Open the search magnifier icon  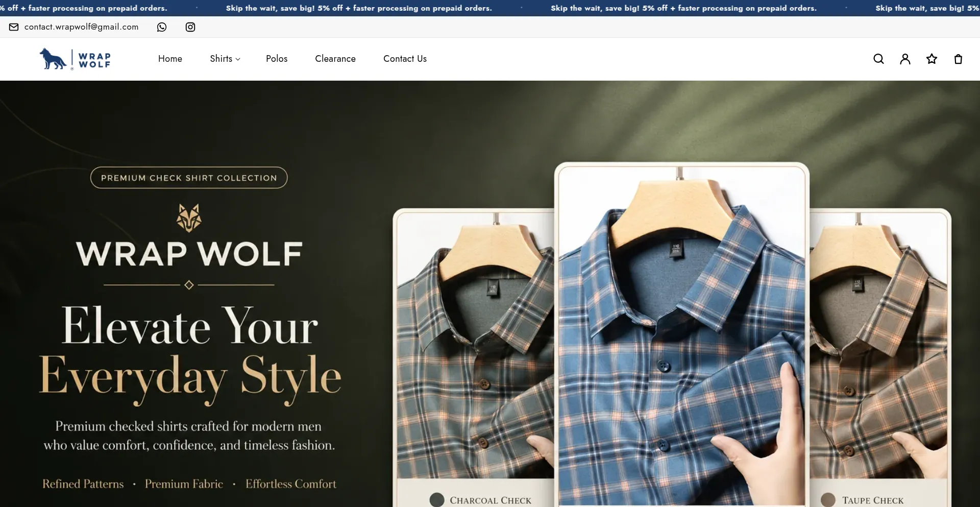[878, 59]
